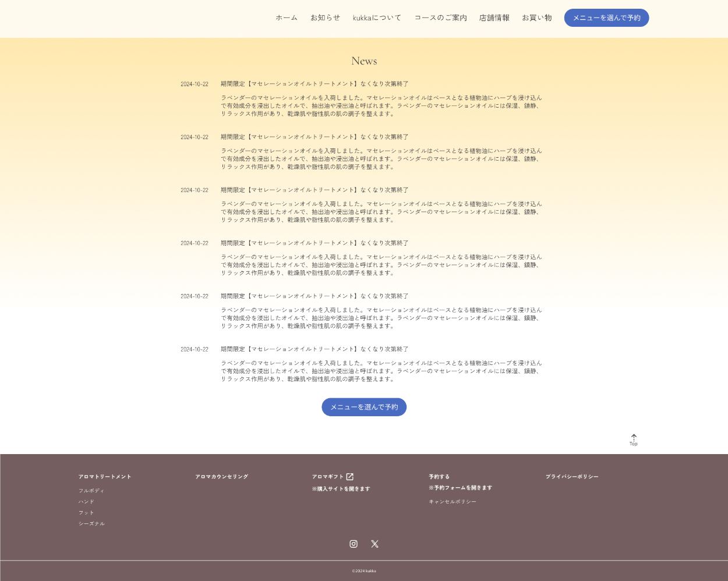
Task: Click the Top arrow to scroll up
Action: pos(634,440)
